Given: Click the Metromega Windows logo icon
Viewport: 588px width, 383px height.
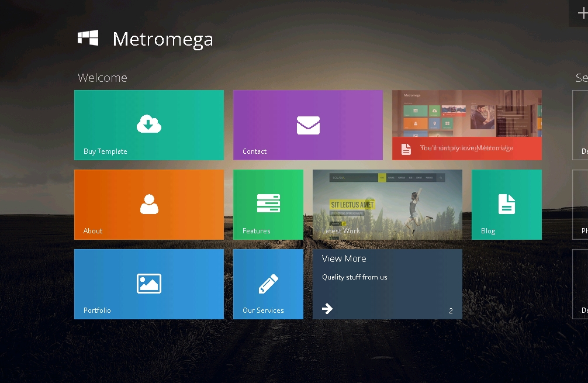Looking at the screenshot, I should 88,38.
